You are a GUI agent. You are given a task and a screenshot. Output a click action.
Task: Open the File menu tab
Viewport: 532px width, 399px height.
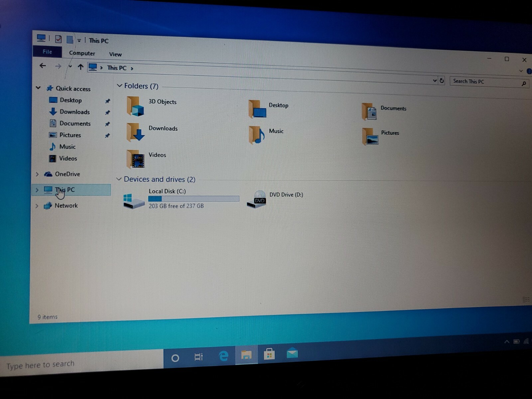pos(47,52)
